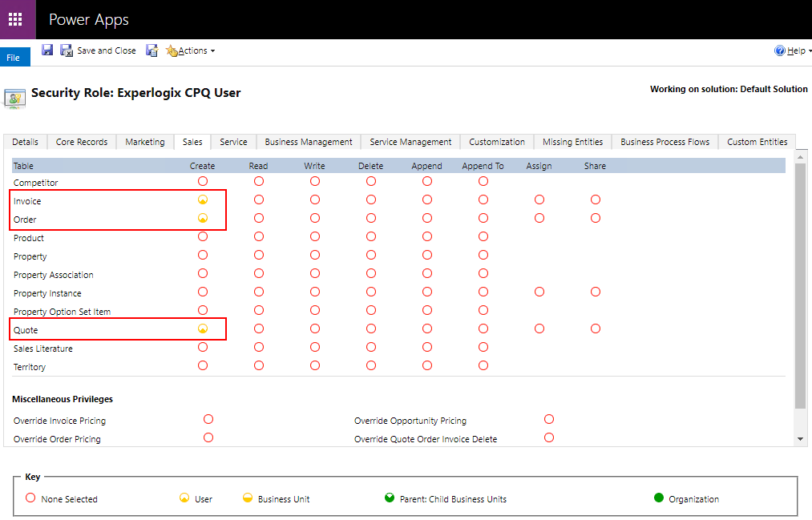
Task: Toggle Quote Create privilege circle
Action: pos(203,329)
